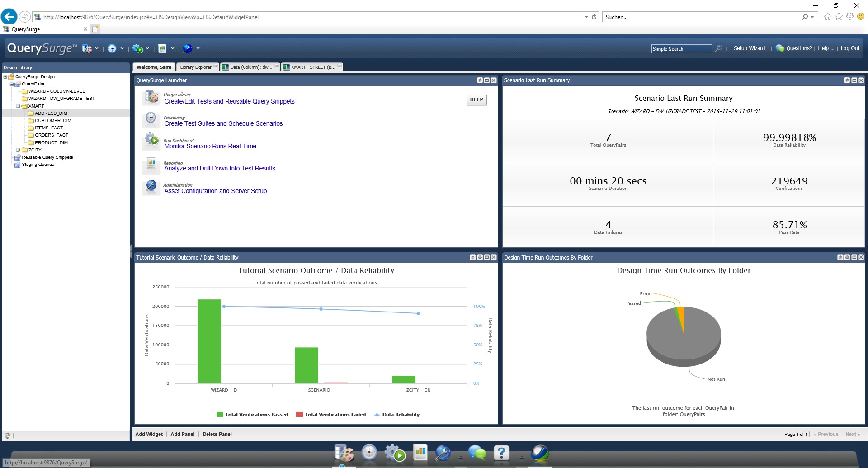Close the Tutorial Scenario Outcome widget
Screen dimensions: 868x468
click(x=494, y=258)
